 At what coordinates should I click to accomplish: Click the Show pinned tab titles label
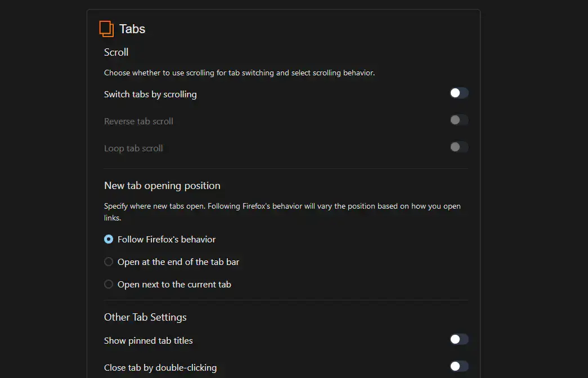tap(149, 340)
